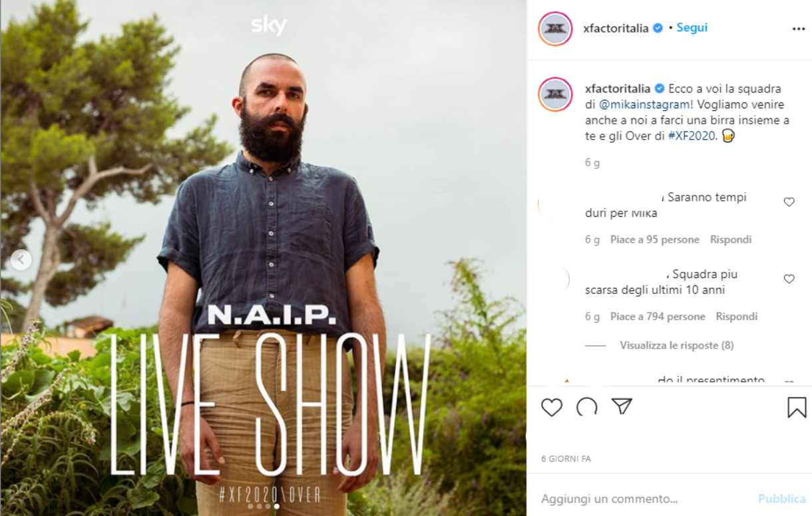The width and height of the screenshot is (812, 516).
Task: Open three-dot more options menu
Action: tap(799, 29)
